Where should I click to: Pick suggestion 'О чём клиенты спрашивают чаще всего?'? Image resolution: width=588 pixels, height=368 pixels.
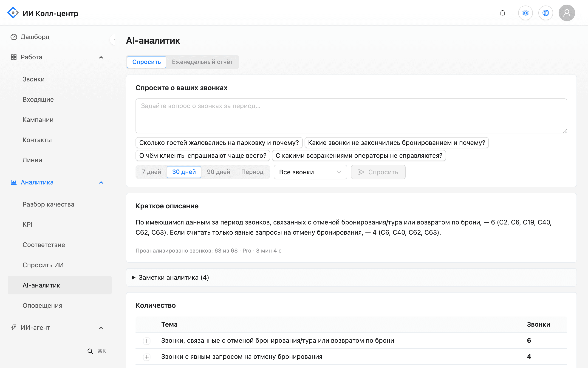203,155
